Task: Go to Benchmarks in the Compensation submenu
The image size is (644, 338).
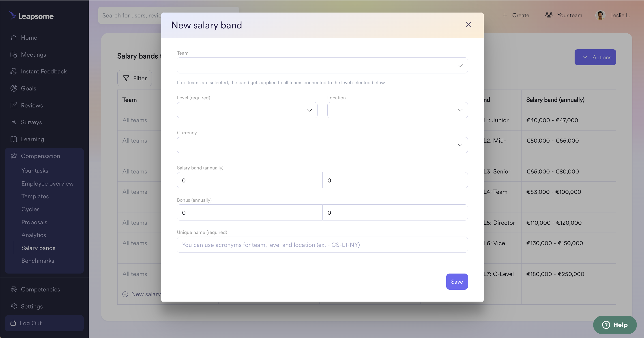Action: click(38, 261)
